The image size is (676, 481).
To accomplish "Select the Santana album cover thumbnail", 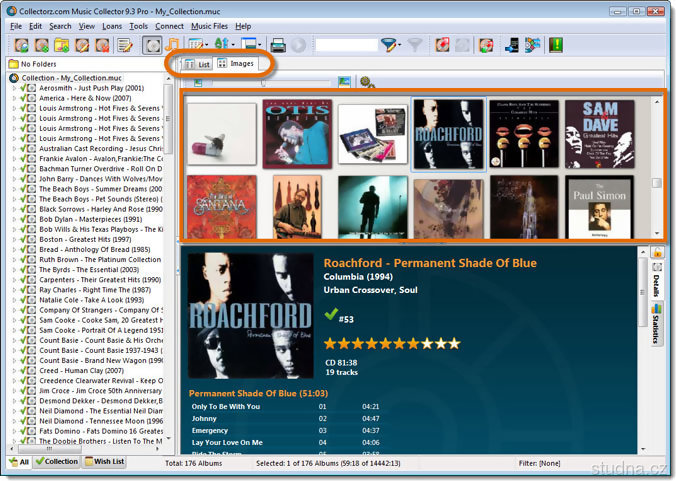I will [x=222, y=206].
